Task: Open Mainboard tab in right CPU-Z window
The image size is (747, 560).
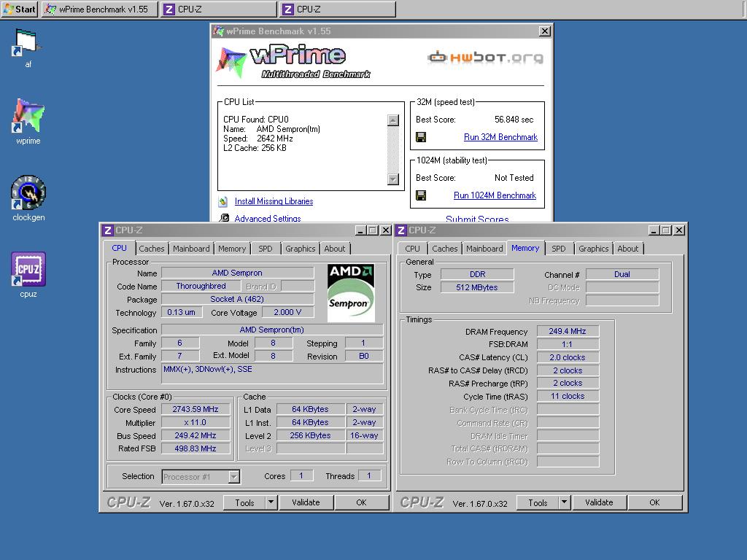Action: pyautogui.click(x=484, y=249)
